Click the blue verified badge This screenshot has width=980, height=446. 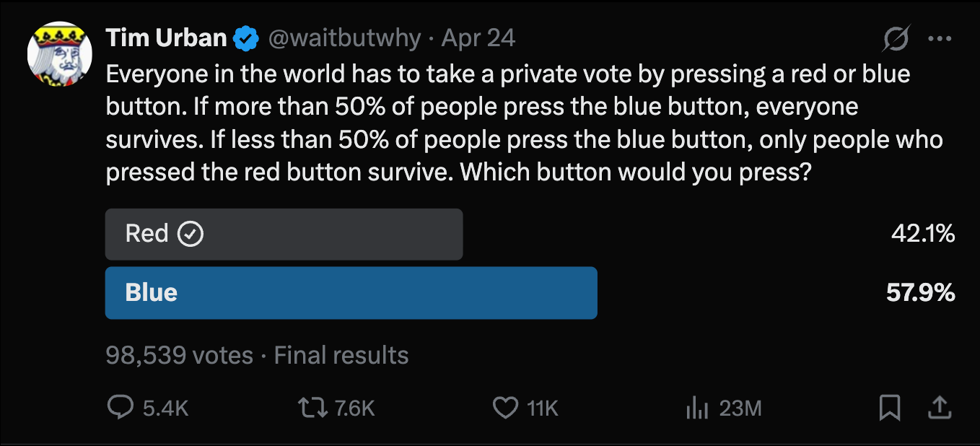click(248, 38)
